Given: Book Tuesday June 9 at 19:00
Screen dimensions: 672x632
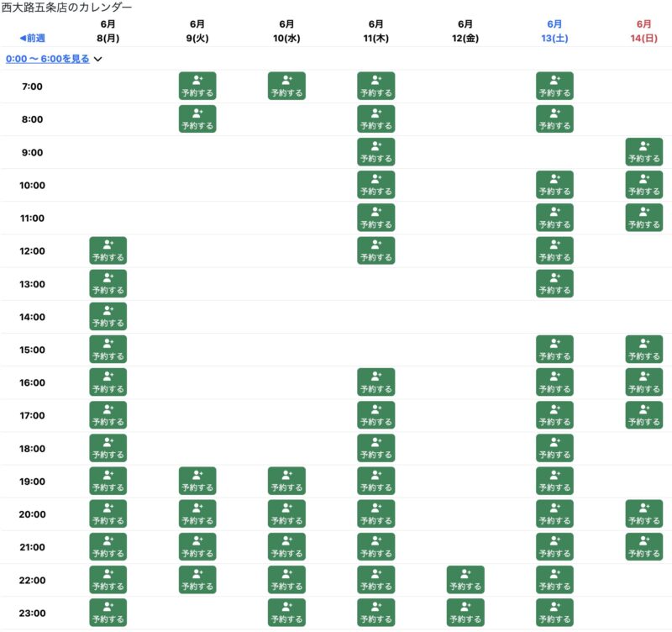Looking at the screenshot, I should [197, 481].
